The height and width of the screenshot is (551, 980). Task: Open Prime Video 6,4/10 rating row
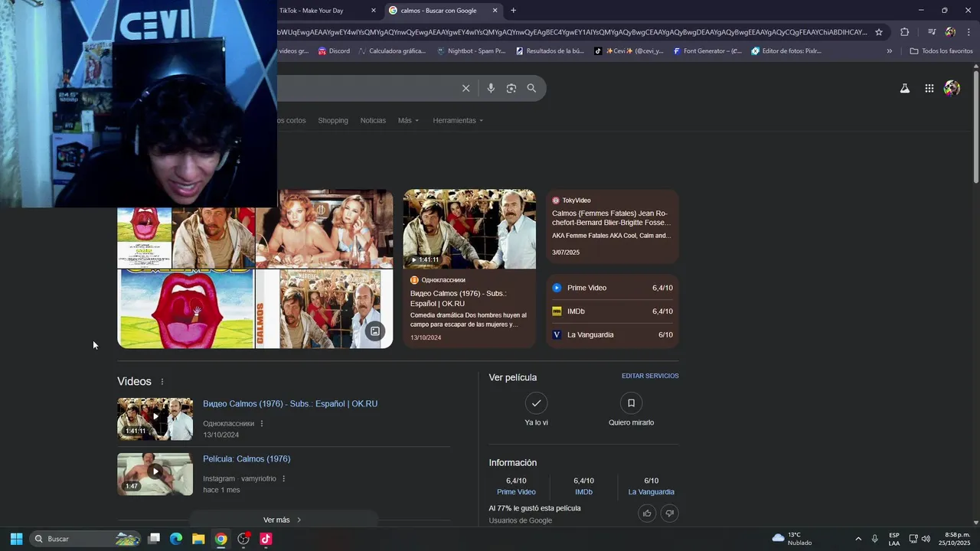click(612, 288)
